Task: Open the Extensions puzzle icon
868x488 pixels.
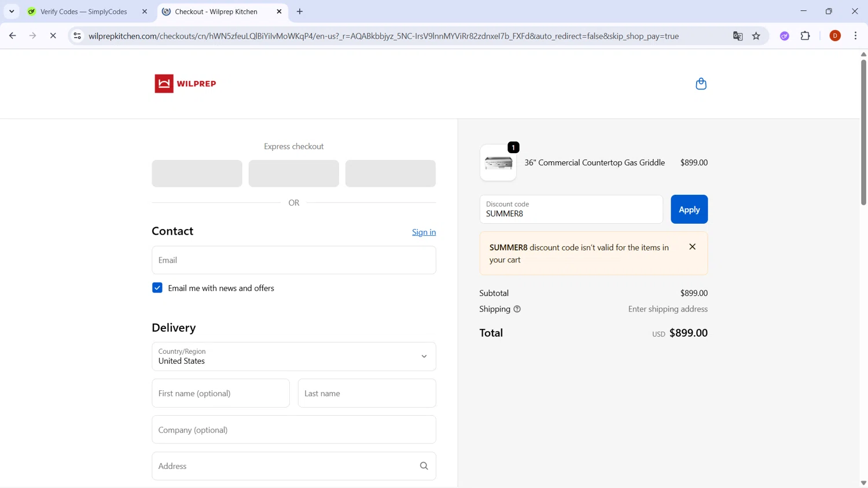Action: pos(806,36)
